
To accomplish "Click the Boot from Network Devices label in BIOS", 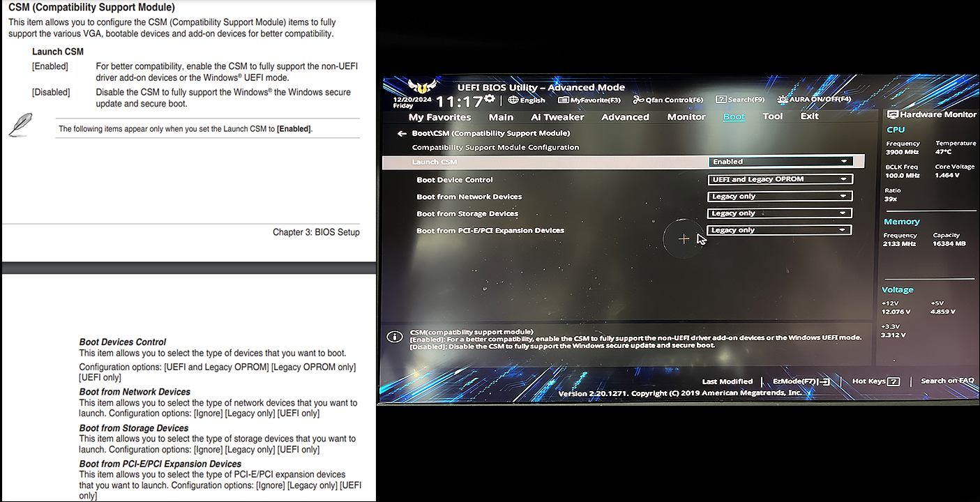I will pyautogui.click(x=469, y=197).
